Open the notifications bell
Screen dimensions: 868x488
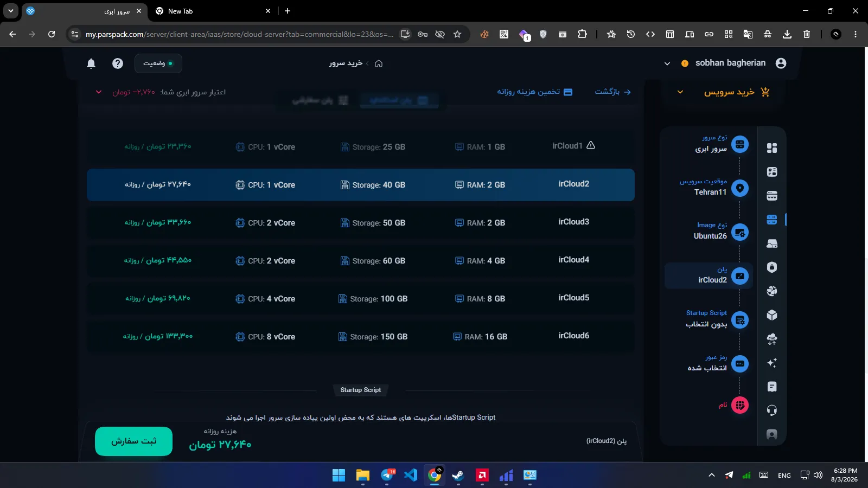click(91, 63)
